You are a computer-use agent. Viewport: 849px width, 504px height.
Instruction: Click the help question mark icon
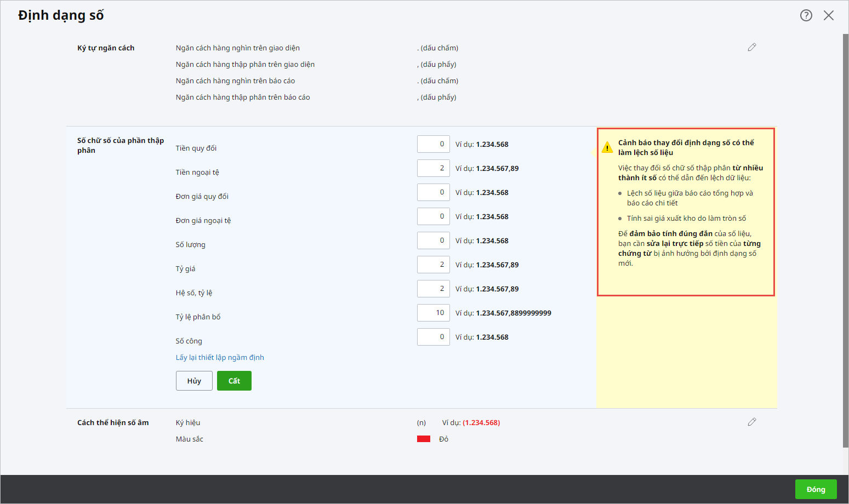pyautogui.click(x=806, y=15)
